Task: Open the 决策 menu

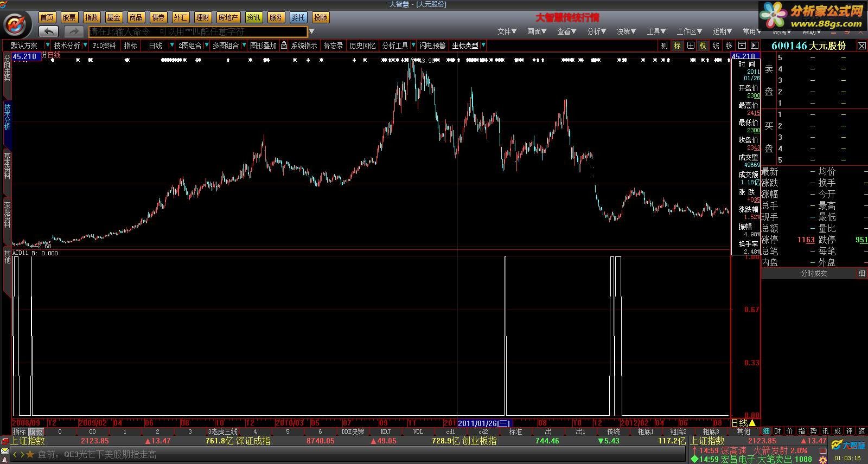Action: [x=627, y=31]
